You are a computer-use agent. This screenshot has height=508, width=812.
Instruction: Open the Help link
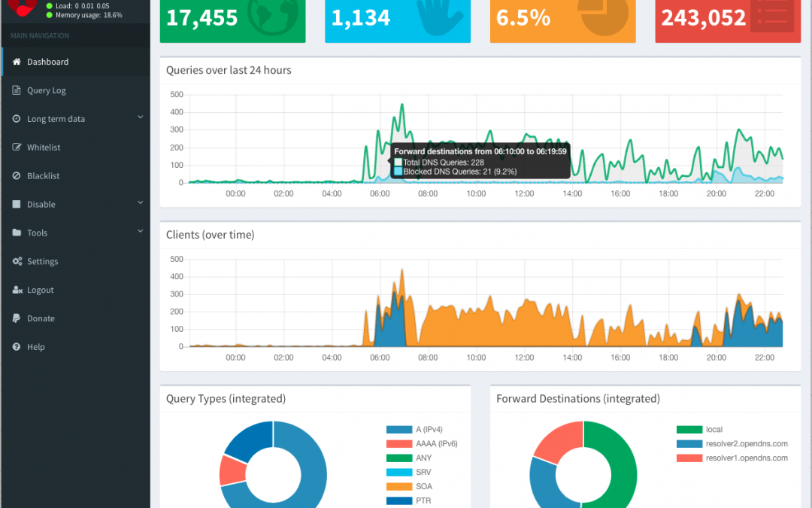(x=76, y=347)
